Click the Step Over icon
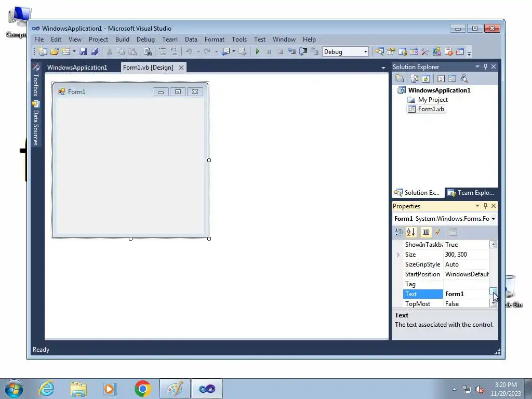 click(303, 51)
